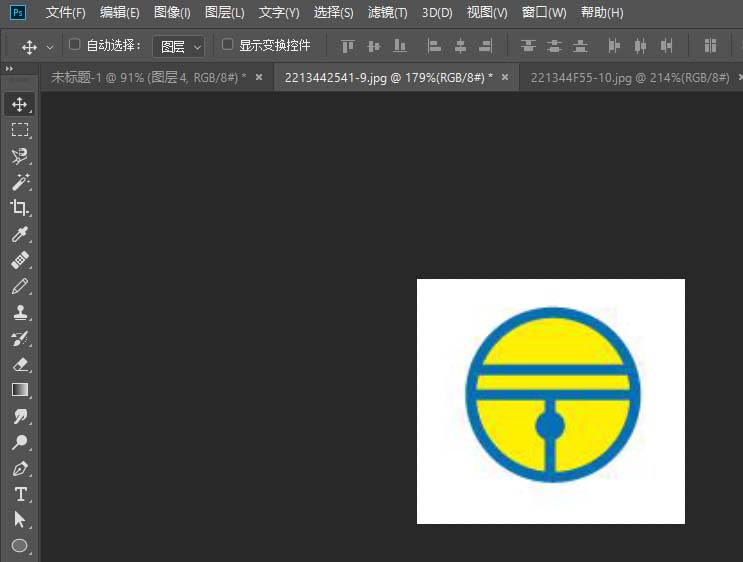Distribute right edges of layers
The width and height of the screenshot is (743, 562).
click(x=666, y=46)
